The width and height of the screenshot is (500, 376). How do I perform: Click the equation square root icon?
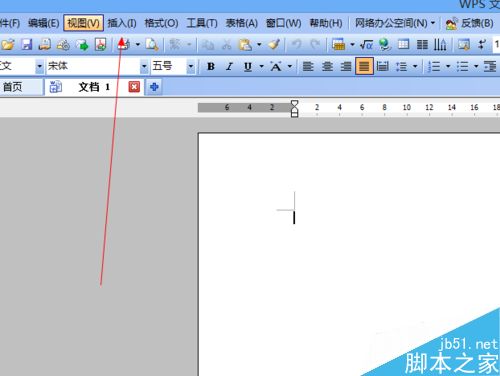[366, 44]
